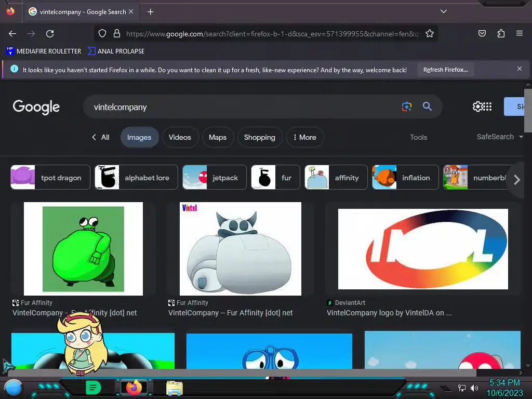Submit search with magnifier icon
The height and width of the screenshot is (399, 532).
pos(427,107)
